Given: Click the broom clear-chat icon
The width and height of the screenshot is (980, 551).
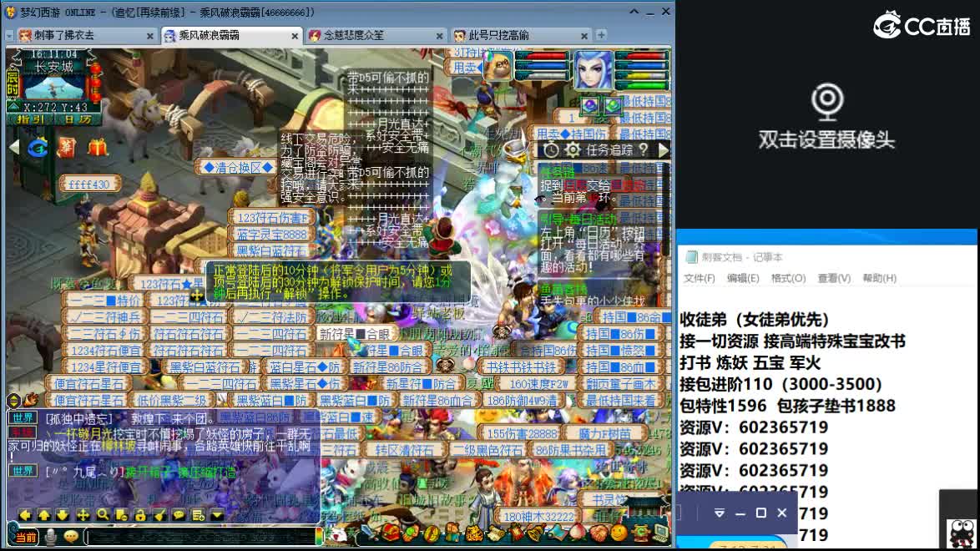Looking at the screenshot, I should [159, 515].
